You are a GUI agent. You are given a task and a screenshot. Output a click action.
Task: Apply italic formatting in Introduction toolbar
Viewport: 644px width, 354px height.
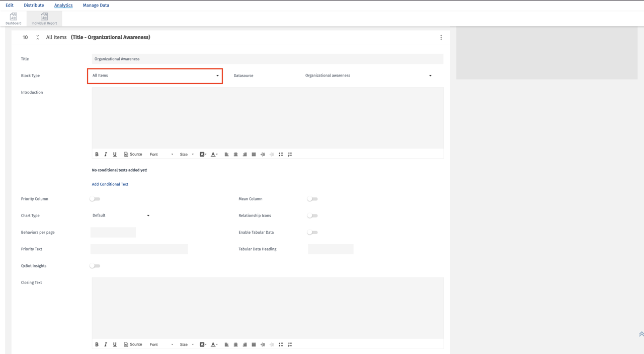point(106,154)
